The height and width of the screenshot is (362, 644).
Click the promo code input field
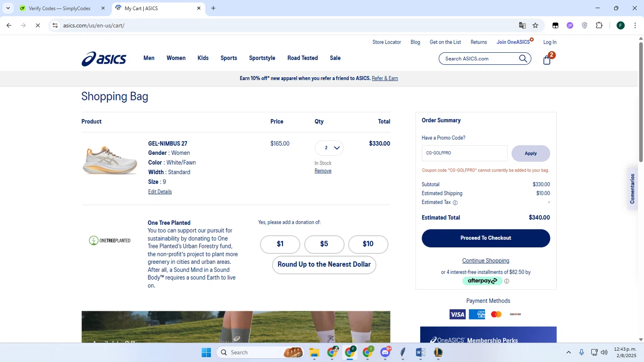(464, 153)
